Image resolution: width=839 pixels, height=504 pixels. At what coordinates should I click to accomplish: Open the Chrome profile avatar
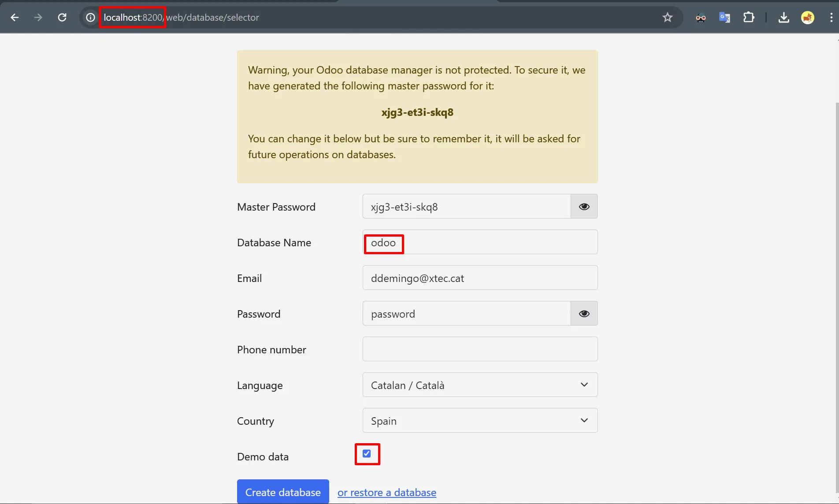coord(807,17)
